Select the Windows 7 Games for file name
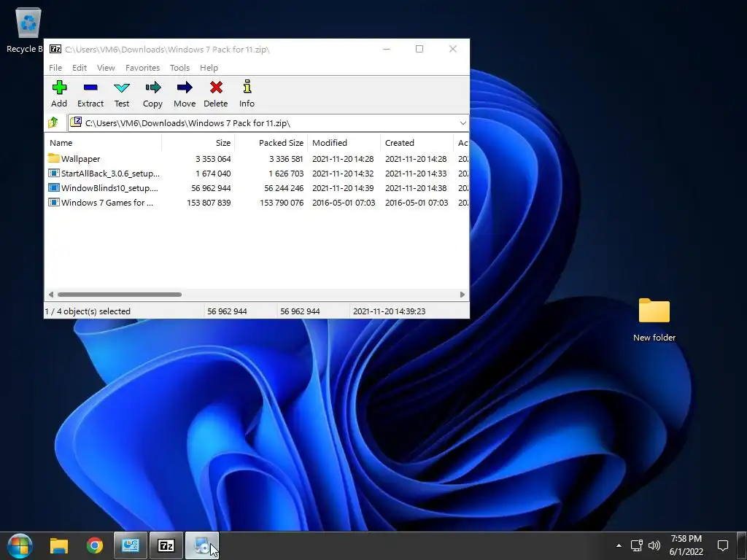This screenshot has height=560, width=747. (107, 203)
